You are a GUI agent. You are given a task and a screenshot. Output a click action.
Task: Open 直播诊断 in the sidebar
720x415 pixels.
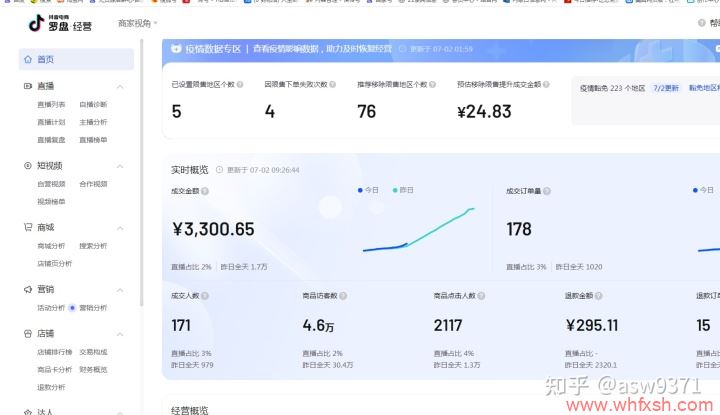(x=93, y=105)
